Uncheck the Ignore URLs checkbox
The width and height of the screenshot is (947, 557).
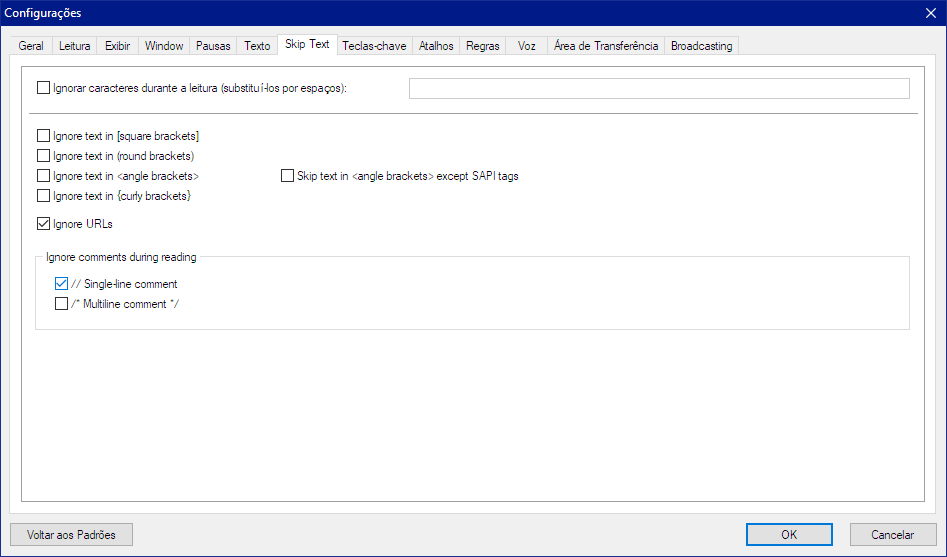tap(43, 224)
